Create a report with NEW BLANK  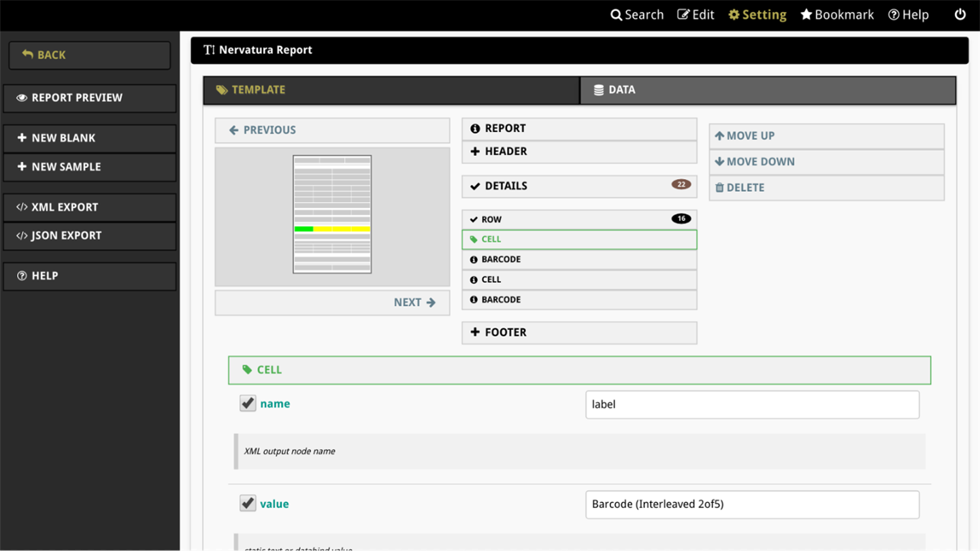(89, 138)
